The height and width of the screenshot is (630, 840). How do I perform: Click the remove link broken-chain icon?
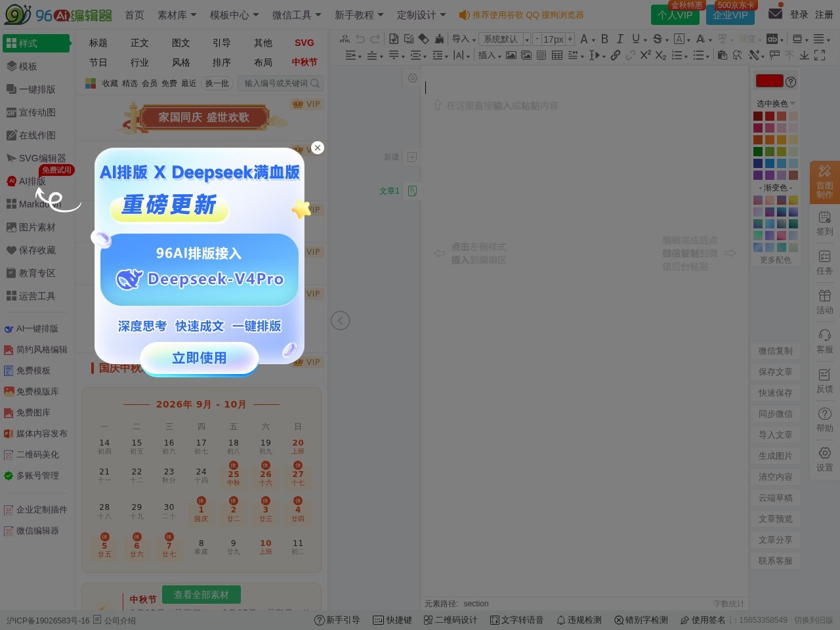[631, 55]
